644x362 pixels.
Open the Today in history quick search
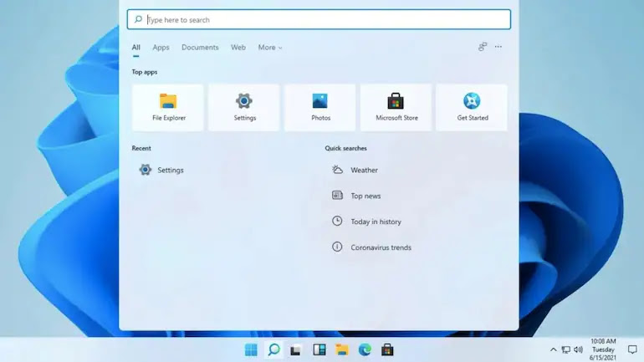(x=366, y=222)
